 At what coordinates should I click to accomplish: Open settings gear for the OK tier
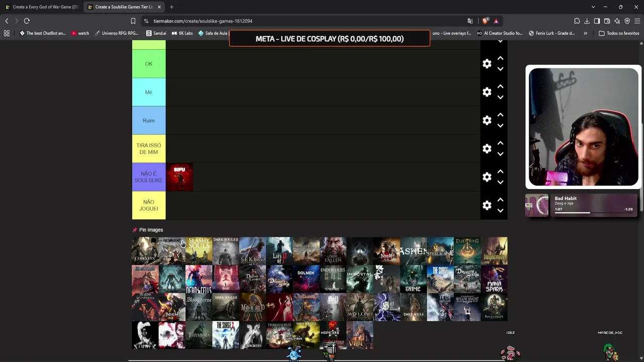point(487,64)
